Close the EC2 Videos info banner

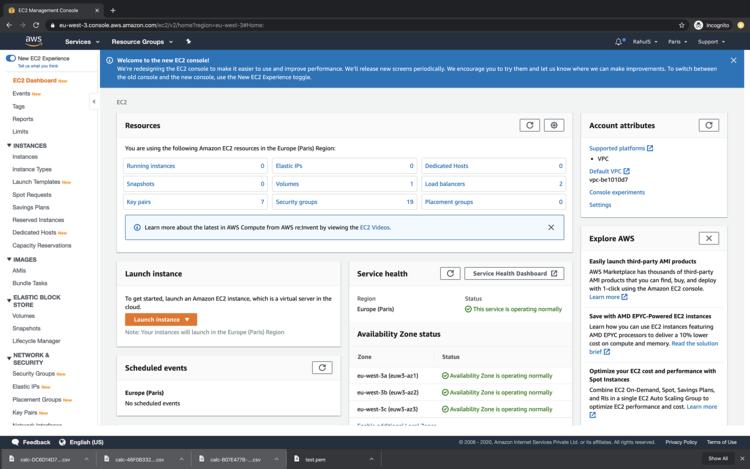[x=550, y=227]
